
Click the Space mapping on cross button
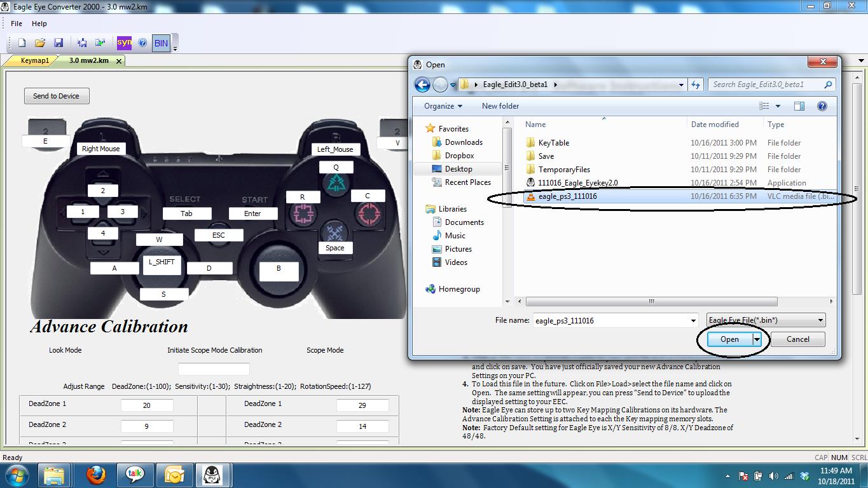pyautogui.click(x=335, y=248)
